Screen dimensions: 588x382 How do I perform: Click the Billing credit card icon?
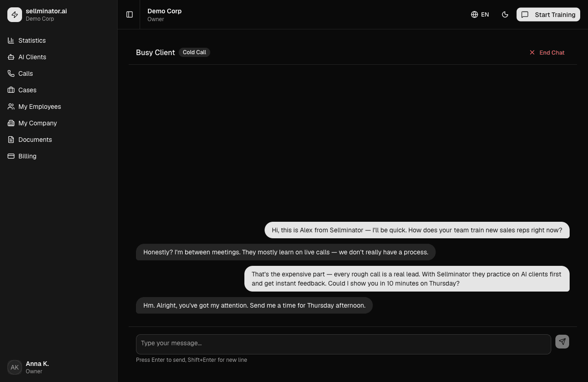[11, 156]
